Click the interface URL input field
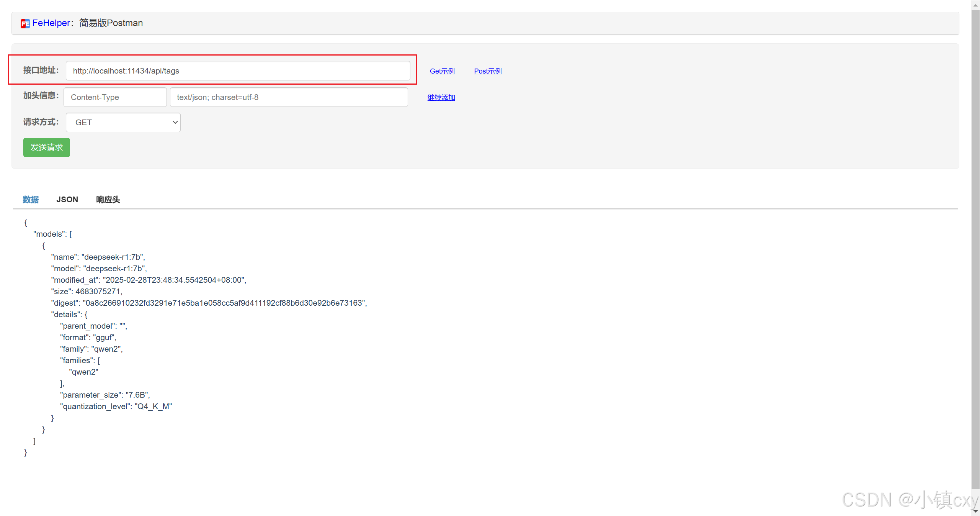 click(x=237, y=71)
